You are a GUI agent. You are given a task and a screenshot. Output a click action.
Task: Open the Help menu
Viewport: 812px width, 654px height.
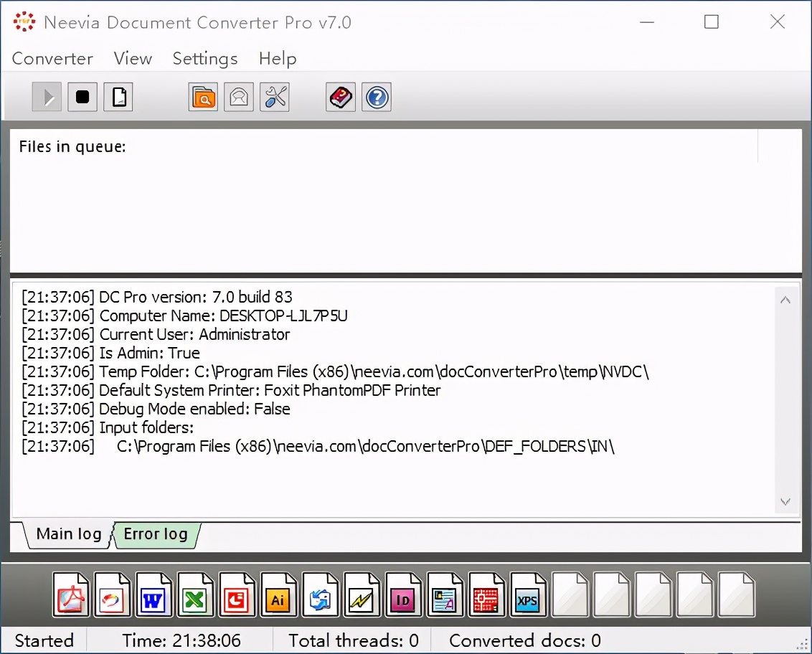pos(278,59)
